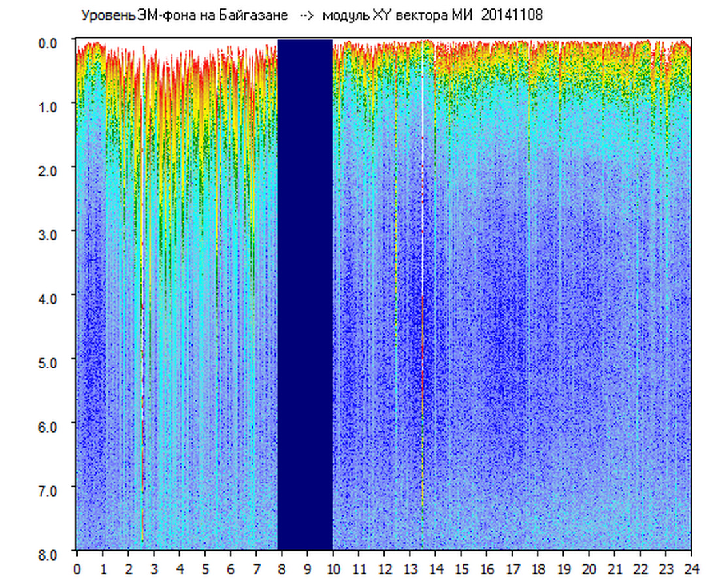Viewport: 716px width, 588px height.
Task: Click the x-axis label 8
Action: coord(282,569)
